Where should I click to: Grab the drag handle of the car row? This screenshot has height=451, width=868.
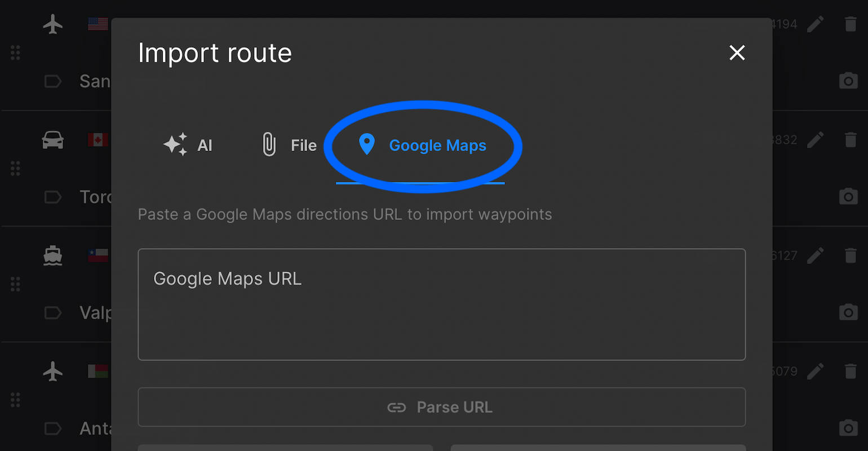[x=15, y=169]
